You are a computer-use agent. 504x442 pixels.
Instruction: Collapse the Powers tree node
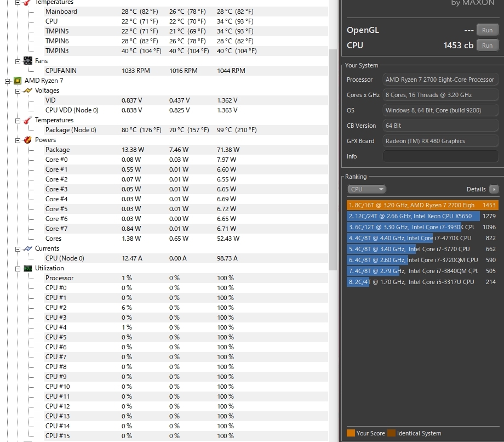18,140
